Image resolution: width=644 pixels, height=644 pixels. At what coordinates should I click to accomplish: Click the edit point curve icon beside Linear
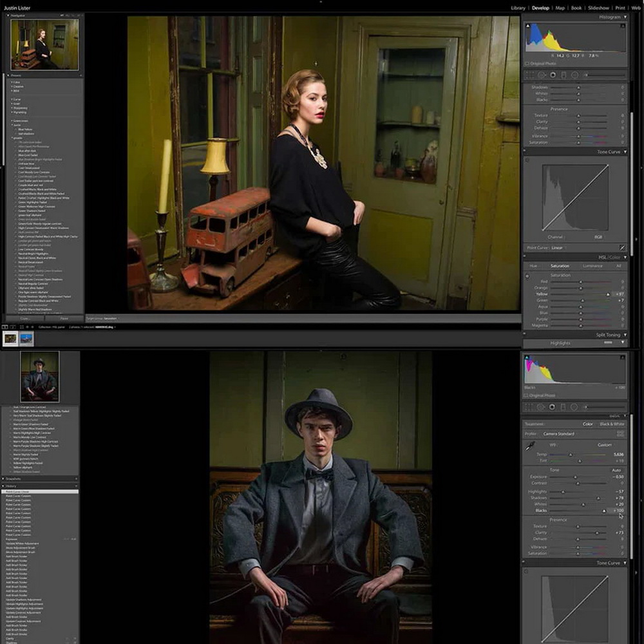point(622,247)
